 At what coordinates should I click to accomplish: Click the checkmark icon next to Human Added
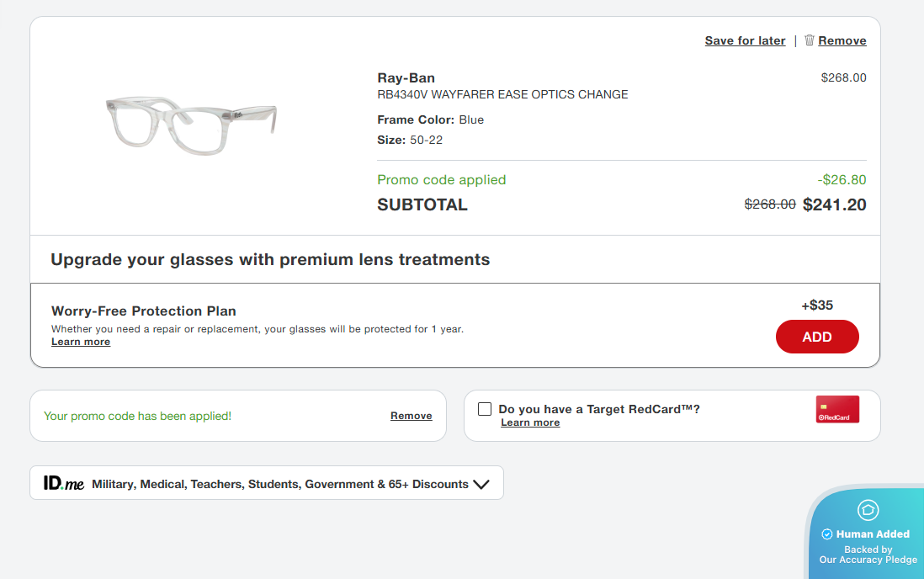[x=826, y=534]
